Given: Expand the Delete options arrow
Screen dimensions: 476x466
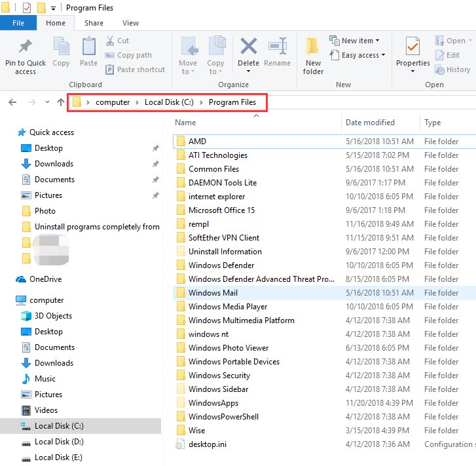Looking at the screenshot, I should [x=248, y=71].
